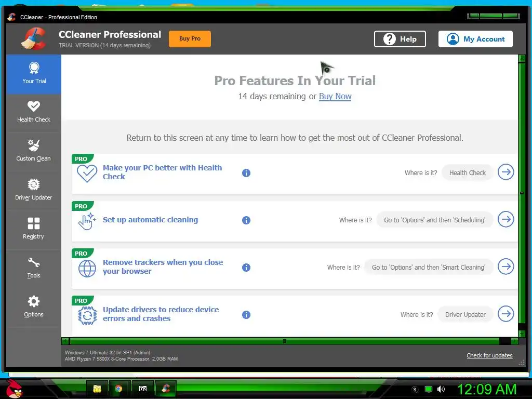Show info for Health Check feature
532x399 pixels.
[x=246, y=173]
